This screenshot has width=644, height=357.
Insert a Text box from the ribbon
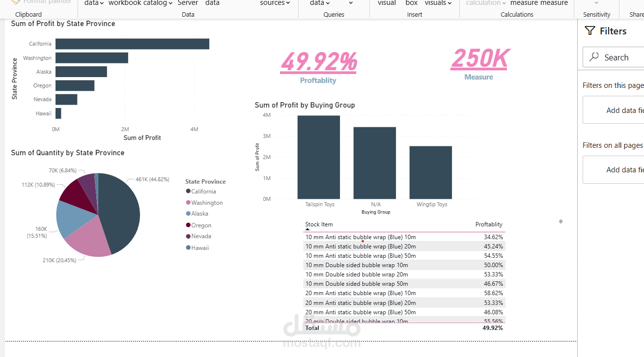(x=411, y=3)
